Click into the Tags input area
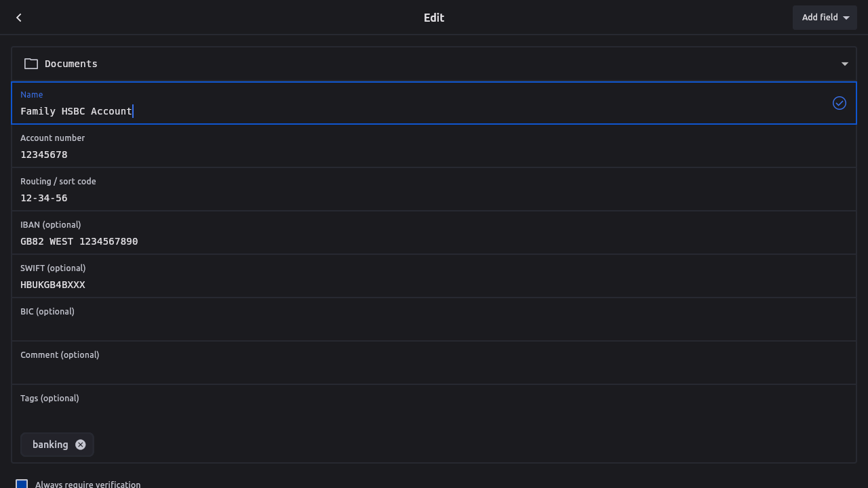868x488 pixels. coord(434,415)
